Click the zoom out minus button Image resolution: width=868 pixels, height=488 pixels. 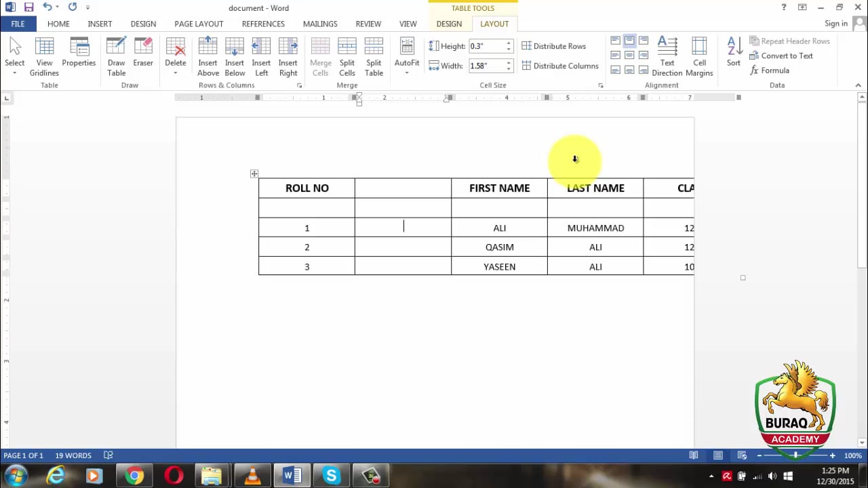pos(759,455)
